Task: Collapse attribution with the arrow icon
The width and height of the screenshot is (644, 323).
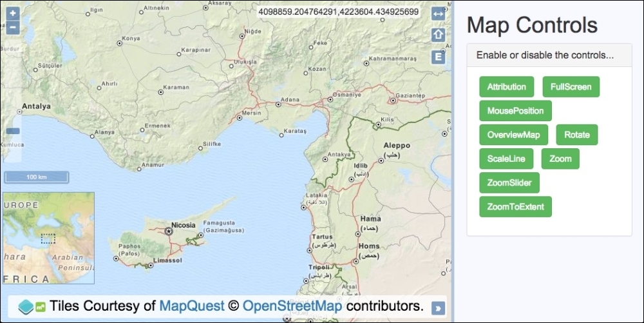Action: (x=438, y=308)
